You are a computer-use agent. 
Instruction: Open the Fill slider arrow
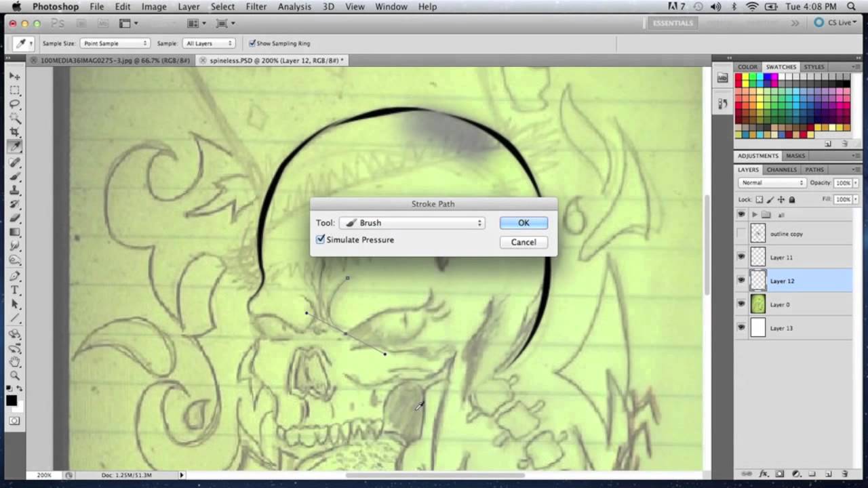tap(856, 200)
